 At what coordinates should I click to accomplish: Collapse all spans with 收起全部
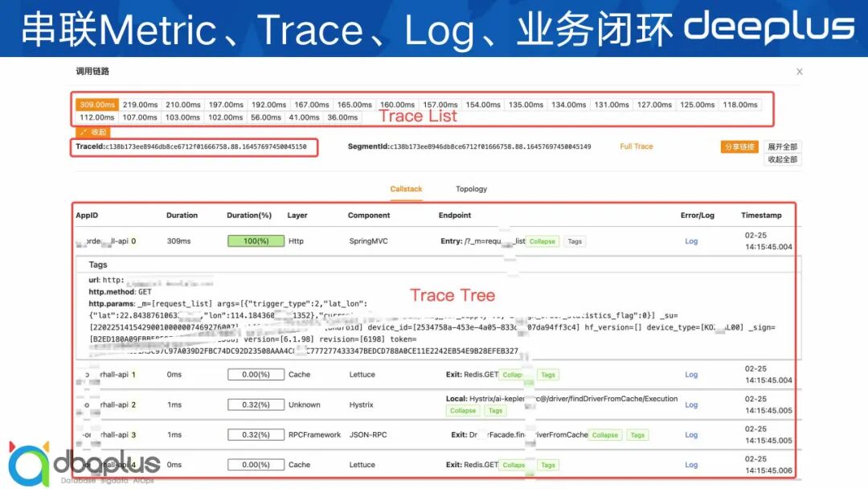tap(782, 159)
